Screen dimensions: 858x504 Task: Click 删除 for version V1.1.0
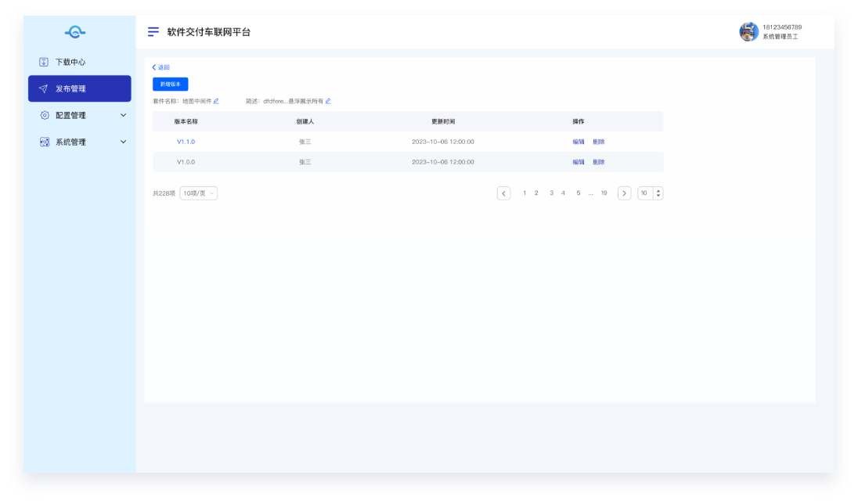pyautogui.click(x=599, y=142)
